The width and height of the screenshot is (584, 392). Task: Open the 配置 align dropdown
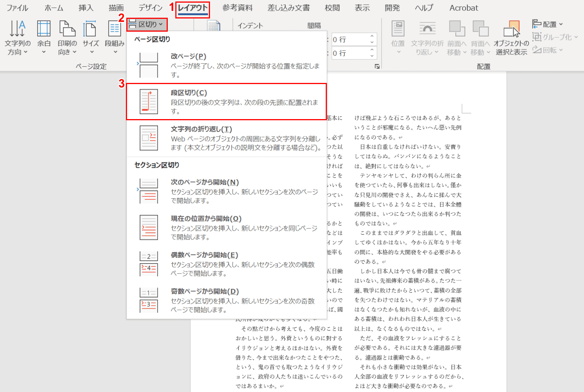coord(547,24)
